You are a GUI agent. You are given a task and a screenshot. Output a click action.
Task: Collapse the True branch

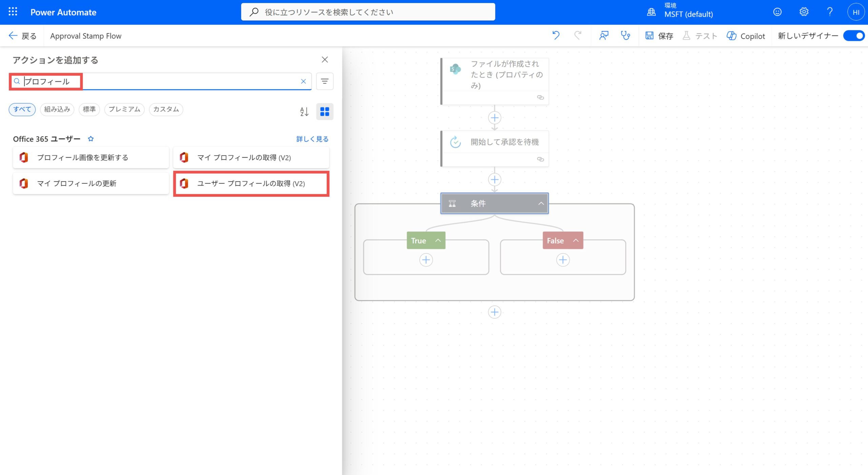click(438, 241)
